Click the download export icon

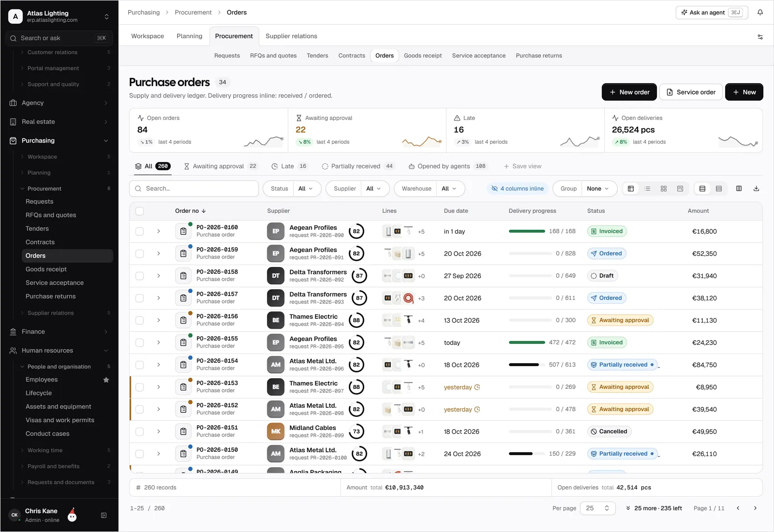(x=756, y=189)
